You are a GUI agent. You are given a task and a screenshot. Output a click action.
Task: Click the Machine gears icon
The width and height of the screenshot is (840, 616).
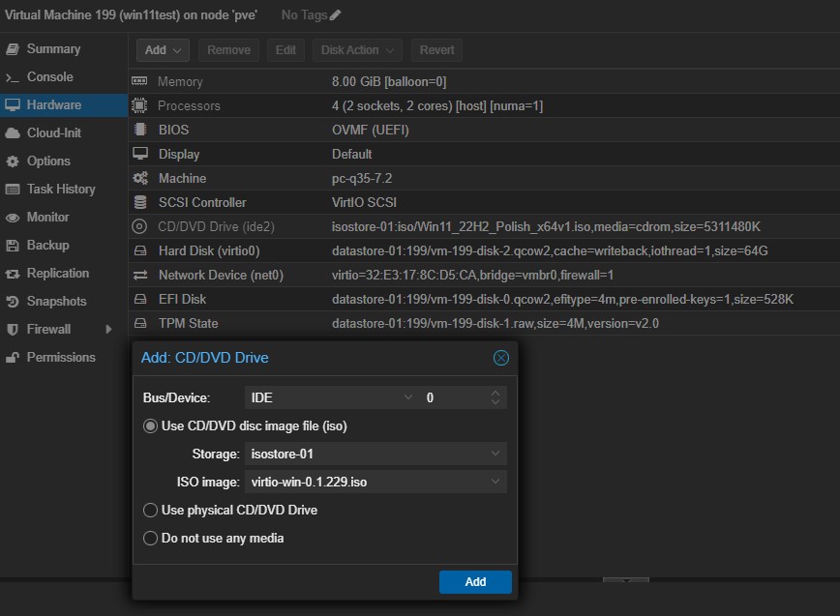(139, 178)
